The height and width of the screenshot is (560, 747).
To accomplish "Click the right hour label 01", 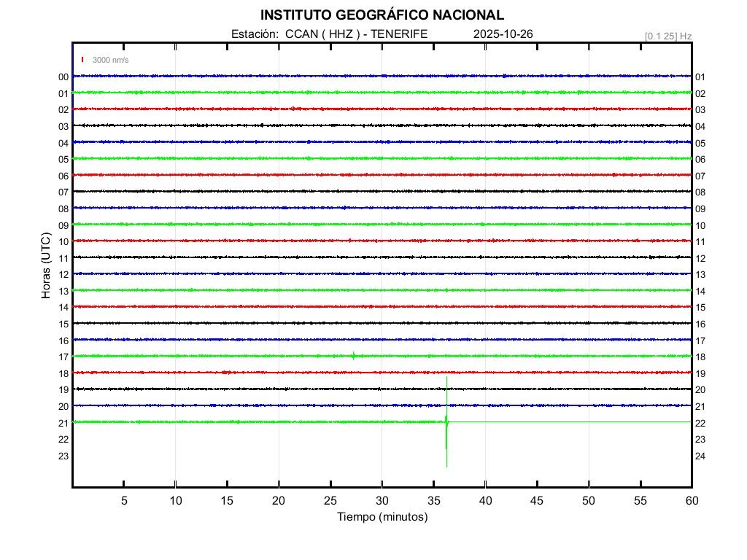I will point(700,77).
